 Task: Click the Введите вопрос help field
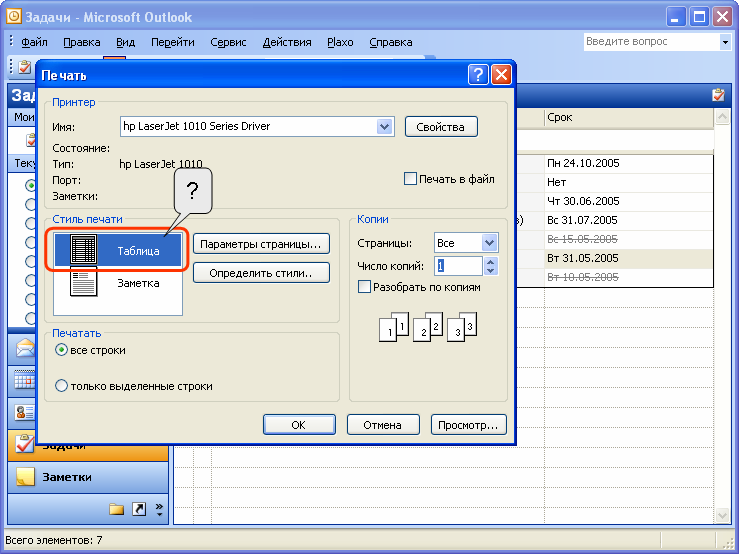click(x=652, y=41)
